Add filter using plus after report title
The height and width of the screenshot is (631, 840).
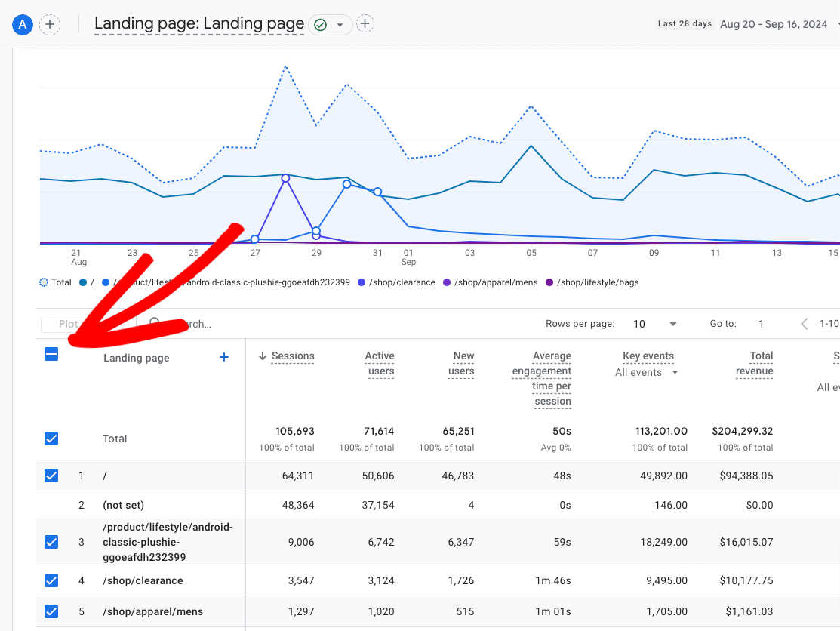click(x=365, y=24)
